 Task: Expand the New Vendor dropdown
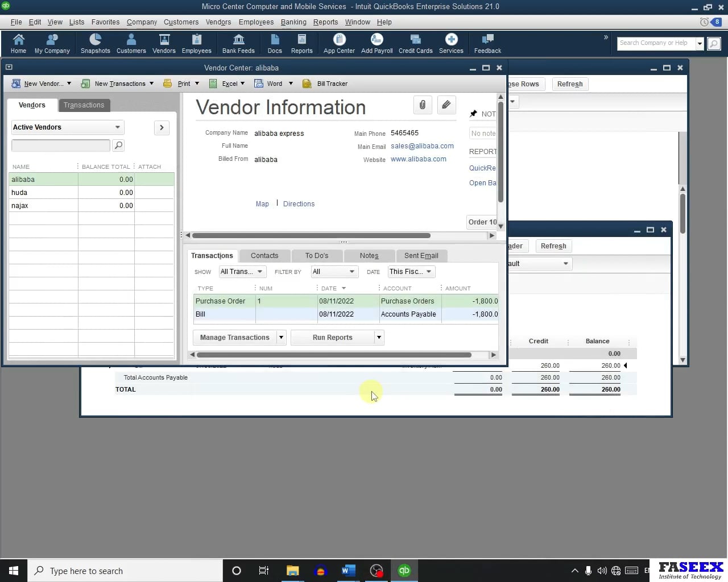pos(69,84)
